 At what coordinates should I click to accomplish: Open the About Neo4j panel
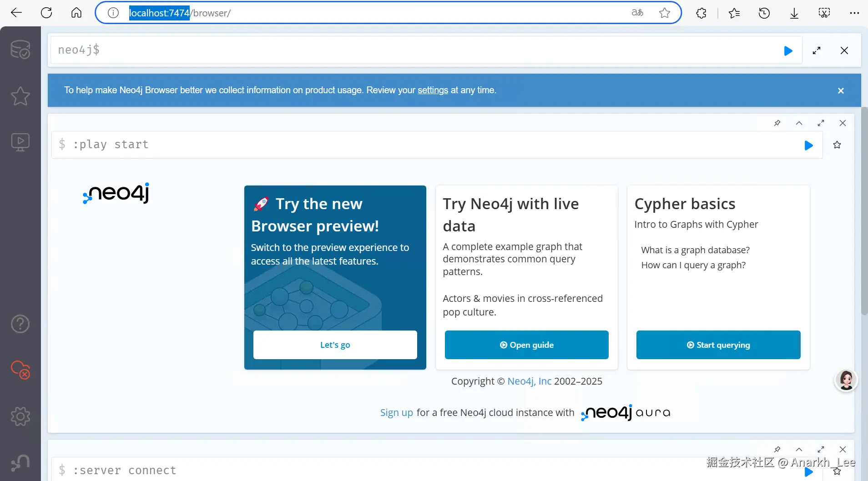tap(20, 463)
